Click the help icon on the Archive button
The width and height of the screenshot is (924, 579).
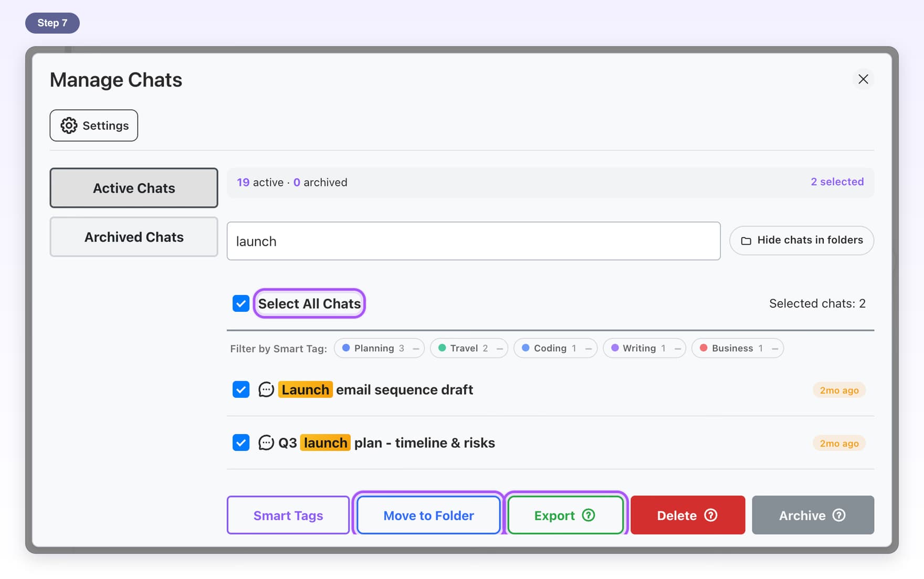click(x=839, y=515)
